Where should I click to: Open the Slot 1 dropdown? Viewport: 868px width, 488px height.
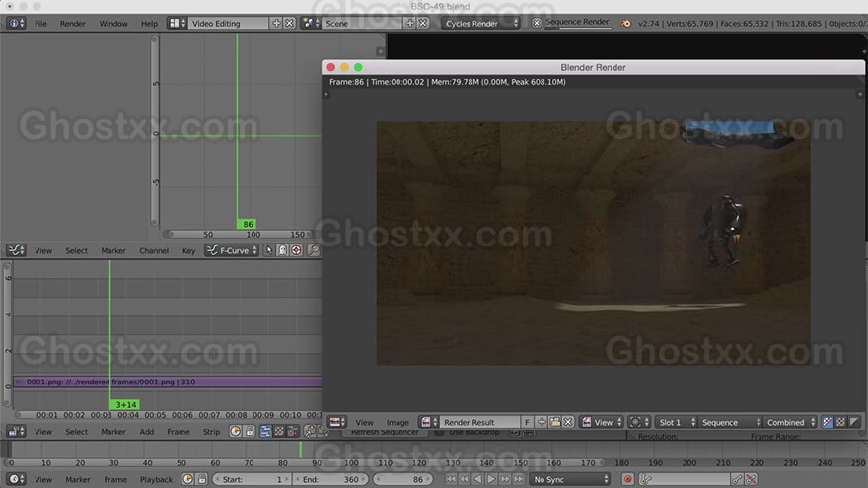(x=676, y=422)
